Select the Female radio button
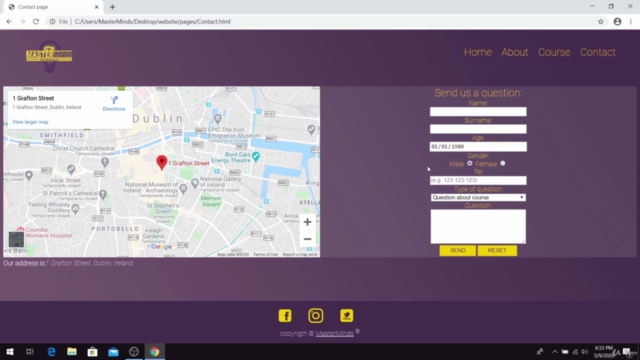 pos(503,163)
